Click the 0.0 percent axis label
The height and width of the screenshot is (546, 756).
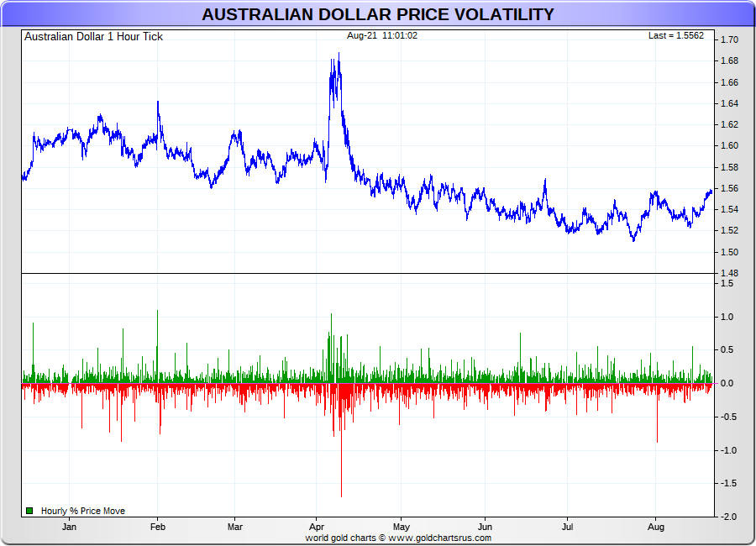tap(727, 383)
